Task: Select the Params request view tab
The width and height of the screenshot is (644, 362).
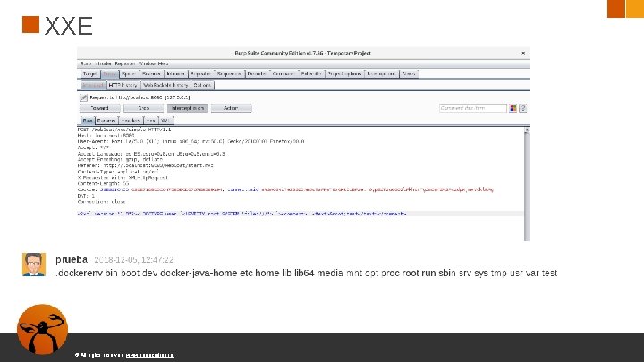Action: (x=106, y=121)
